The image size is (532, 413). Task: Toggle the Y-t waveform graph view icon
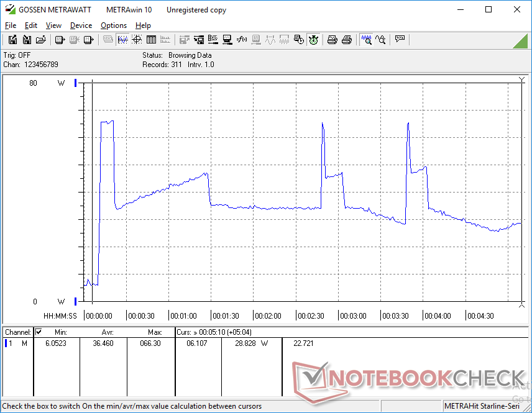(122, 40)
